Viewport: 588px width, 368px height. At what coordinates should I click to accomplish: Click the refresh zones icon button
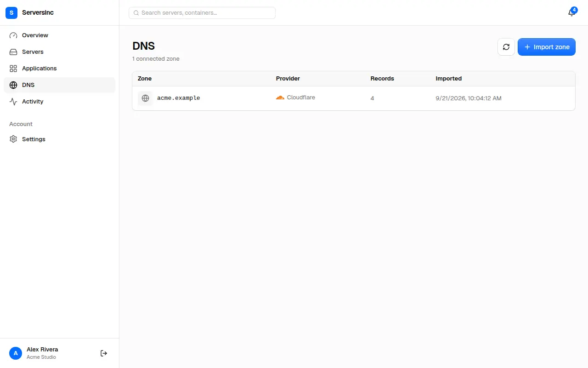click(506, 47)
